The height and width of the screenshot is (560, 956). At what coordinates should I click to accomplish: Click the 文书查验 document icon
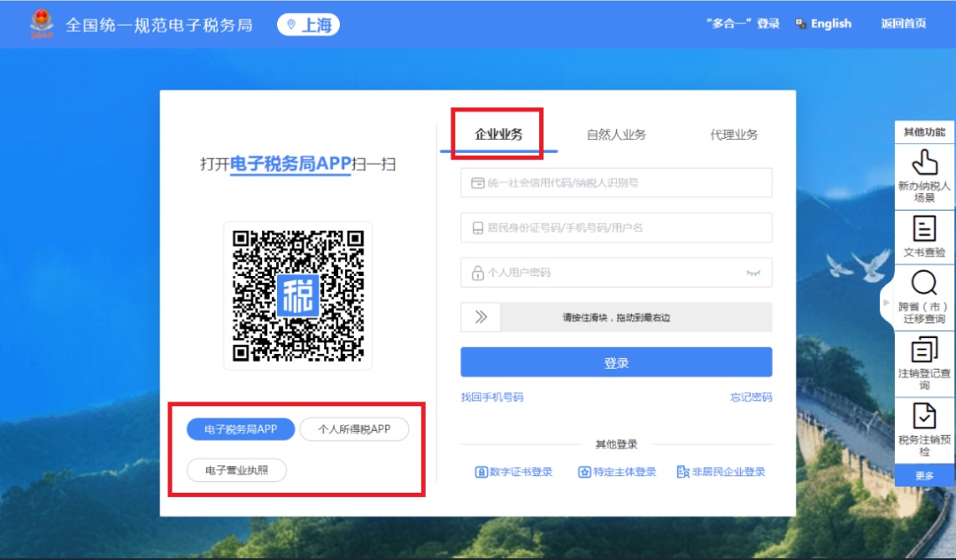pyautogui.click(x=924, y=229)
